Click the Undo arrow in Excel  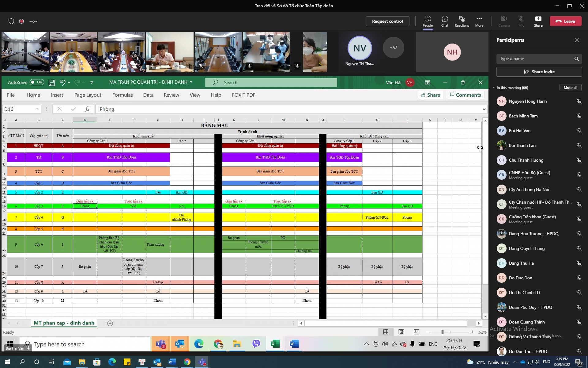click(62, 82)
